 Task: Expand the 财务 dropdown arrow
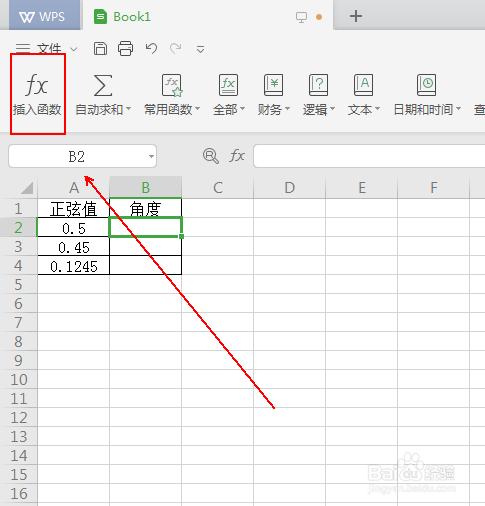point(287,109)
